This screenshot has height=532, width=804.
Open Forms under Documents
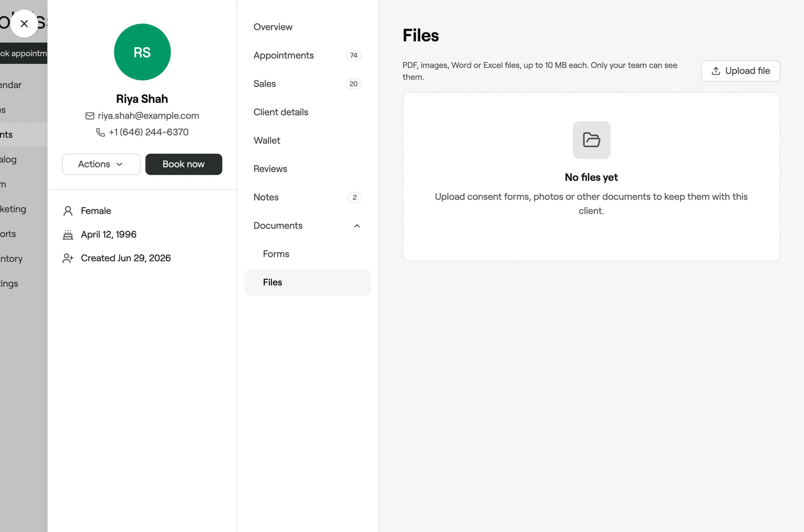(308, 254)
